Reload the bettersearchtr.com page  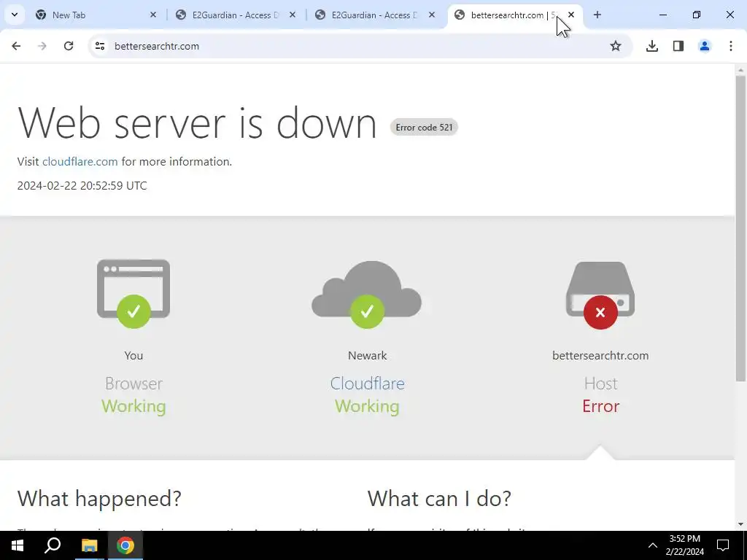tap(69, 46)
